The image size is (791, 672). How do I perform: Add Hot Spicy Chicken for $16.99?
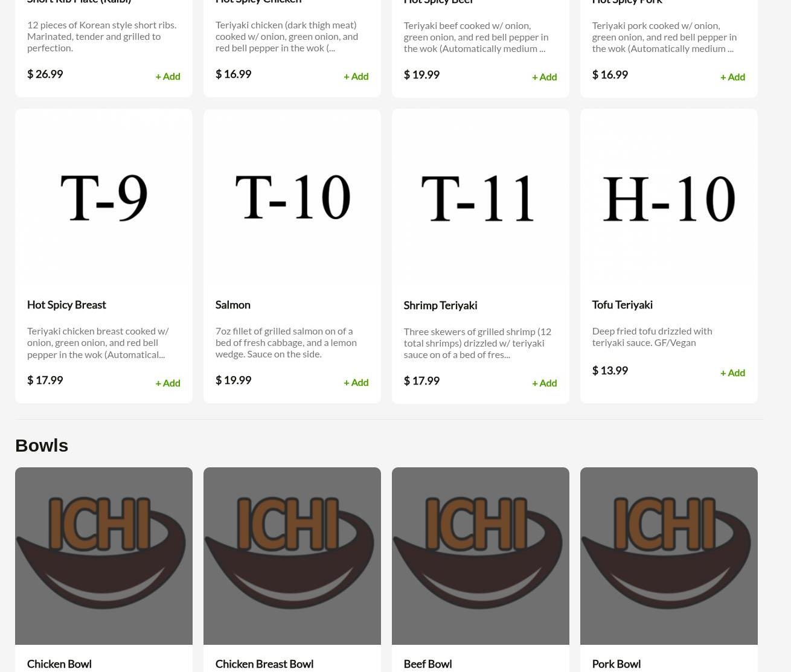pyautogui.click(x=356, y=76)
